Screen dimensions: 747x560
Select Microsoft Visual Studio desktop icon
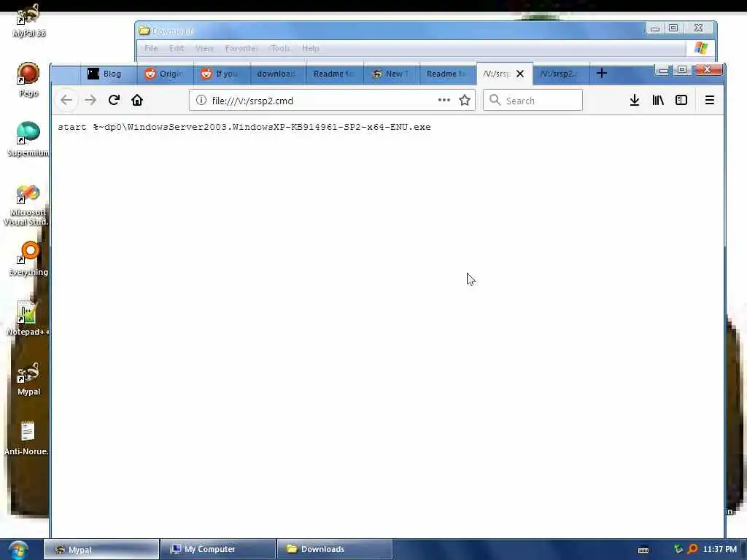coord(26,205)
